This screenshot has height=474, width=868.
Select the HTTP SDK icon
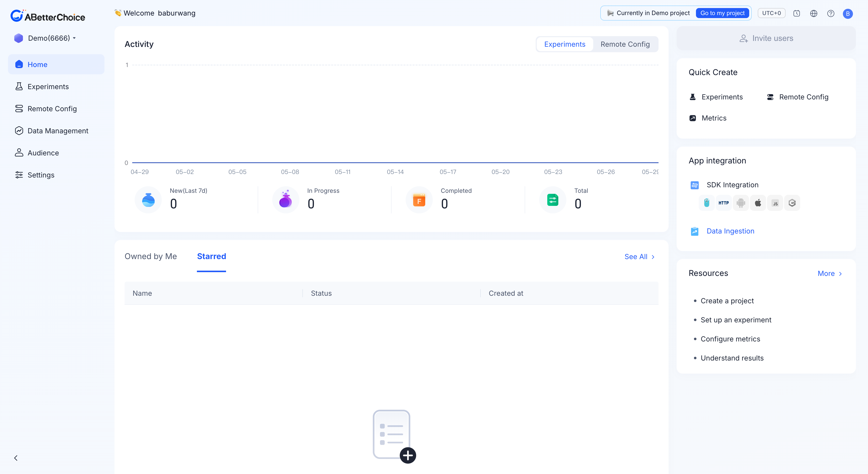[x=723, y=203]
